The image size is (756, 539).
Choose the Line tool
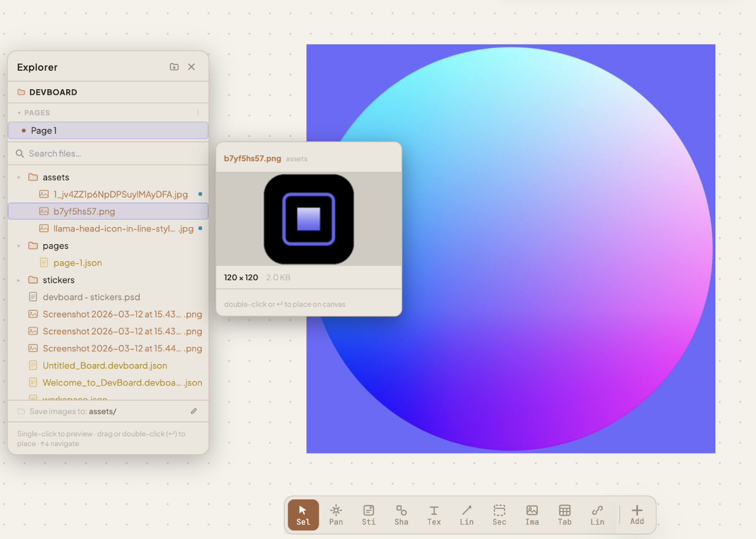click(x=466, y=514)
